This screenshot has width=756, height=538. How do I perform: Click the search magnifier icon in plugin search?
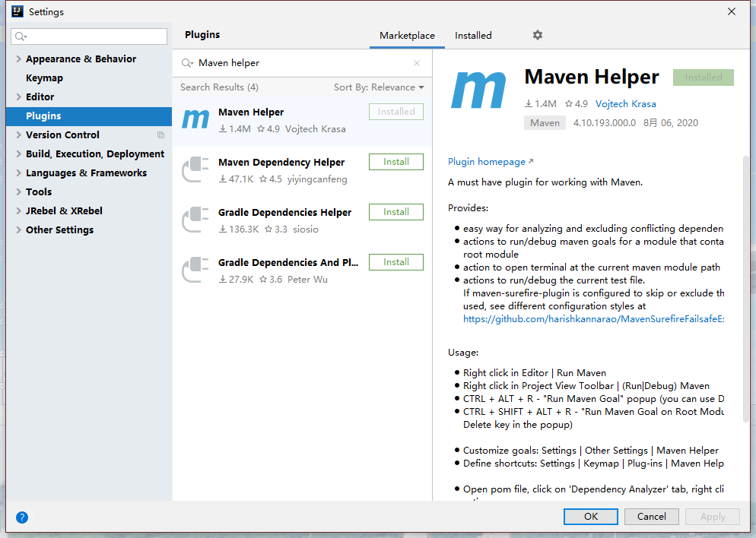187,63
